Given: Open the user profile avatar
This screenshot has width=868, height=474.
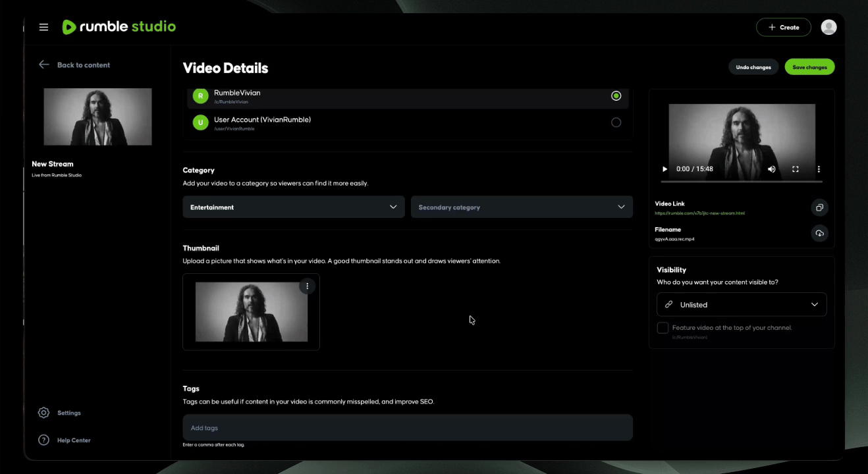Looking at the screenshot, I should 828,27.
